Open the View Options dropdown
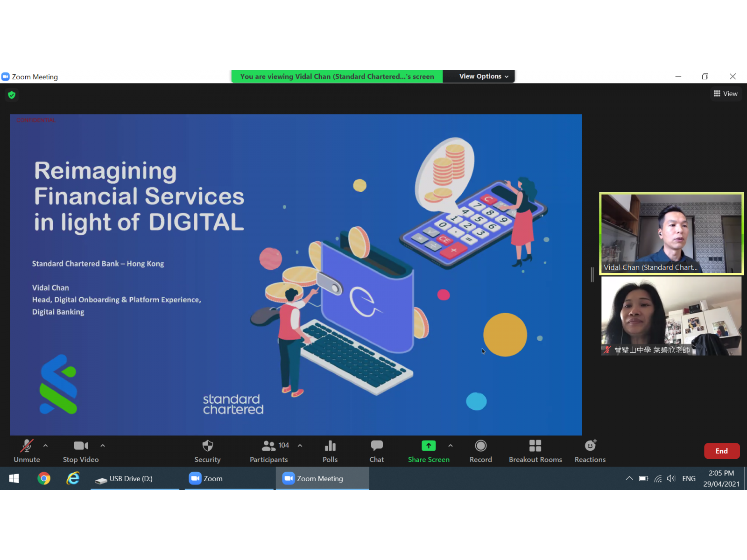This screenshot has height=560, width=747. click(x=483, y=77)
